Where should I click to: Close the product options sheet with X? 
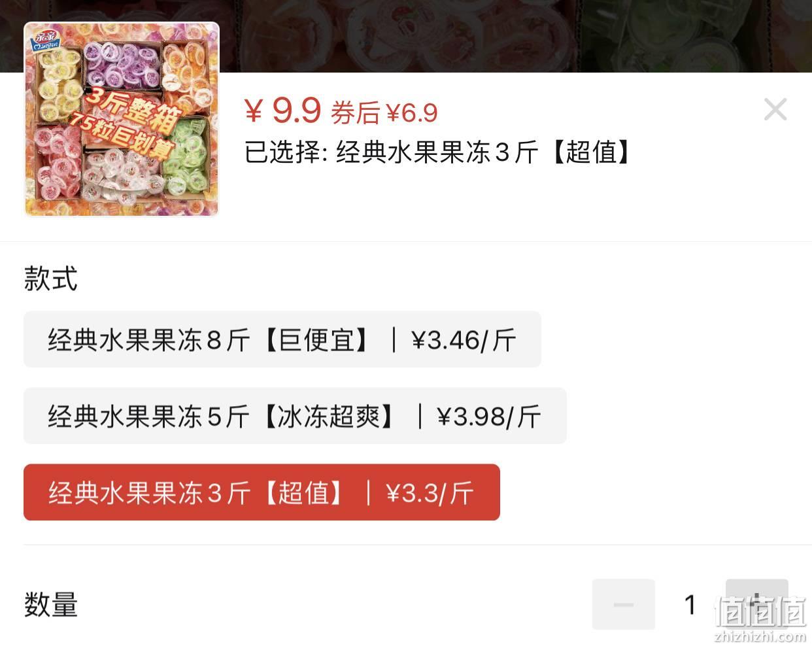click(x=775, y=109)
